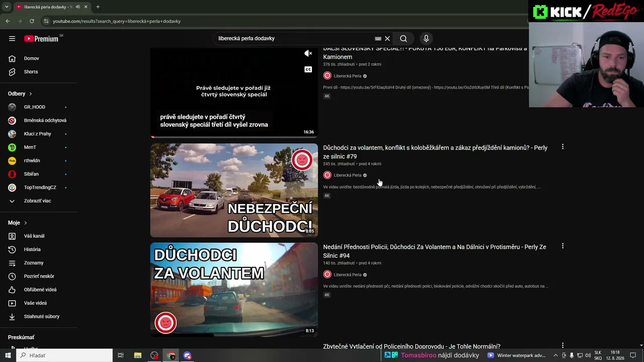The width and height of the screenshot is (644, 362).
Task: Open more options for Zbytečné Vytlačení video
Action: pos(562,345)
